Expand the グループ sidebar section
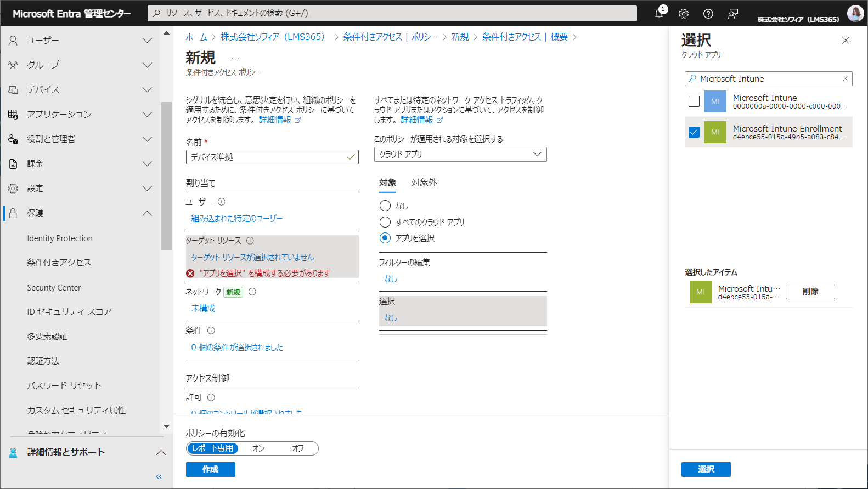This screenshot has height=489, width=868. 147,65
